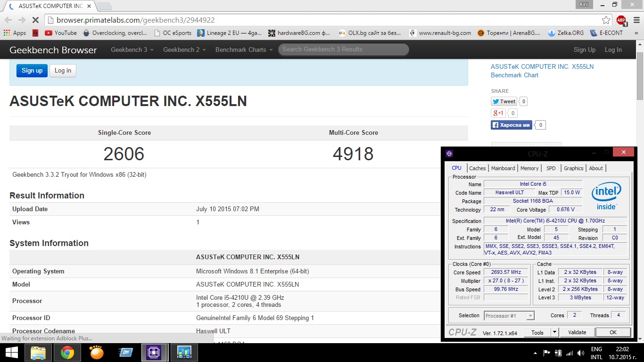Click the browser Back arrow
The image size is (644, 362).
[8, 20]
